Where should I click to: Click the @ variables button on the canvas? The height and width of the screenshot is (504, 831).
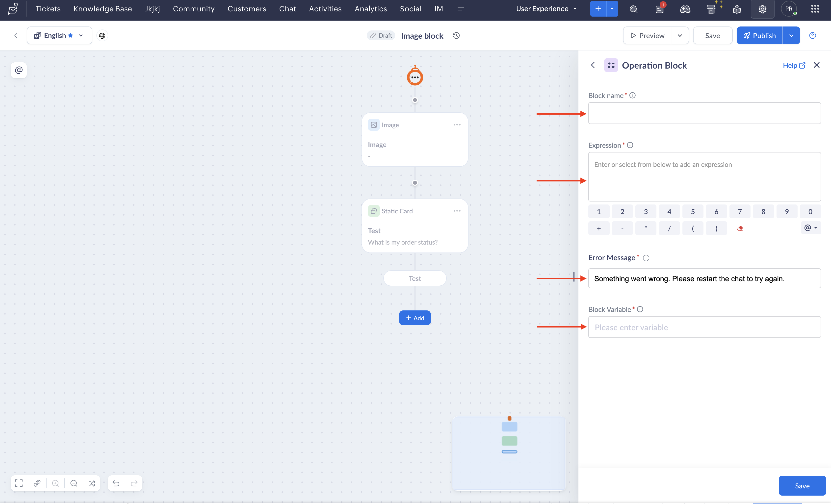click(x=19, y=70)
